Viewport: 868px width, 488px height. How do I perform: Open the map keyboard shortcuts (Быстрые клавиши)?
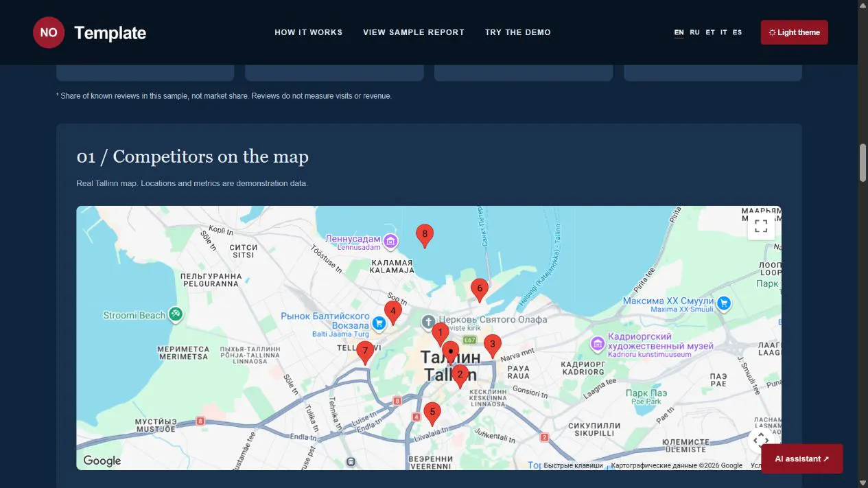click(574, 465)
